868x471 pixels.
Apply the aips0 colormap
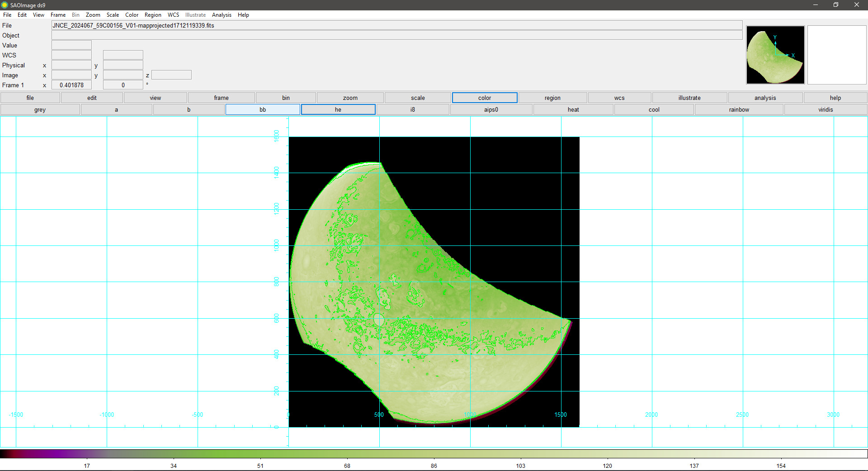[x=491, y=109]
